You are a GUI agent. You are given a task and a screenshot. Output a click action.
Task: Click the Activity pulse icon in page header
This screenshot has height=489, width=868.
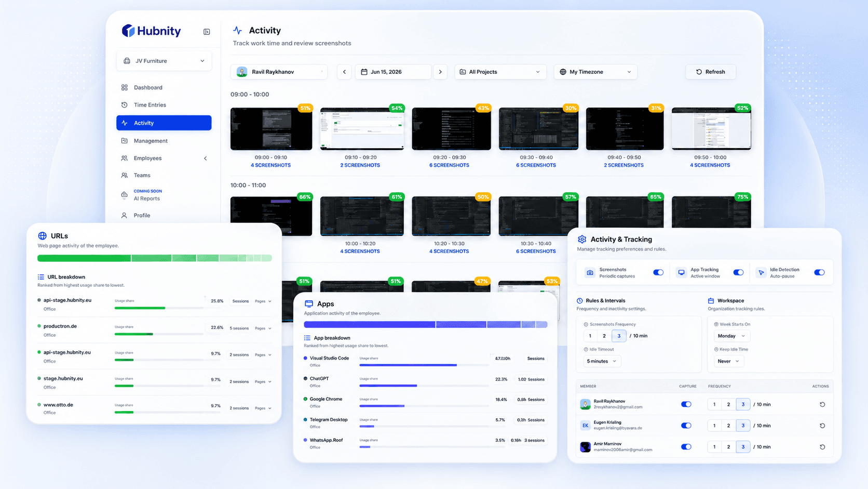pos(237,30)
